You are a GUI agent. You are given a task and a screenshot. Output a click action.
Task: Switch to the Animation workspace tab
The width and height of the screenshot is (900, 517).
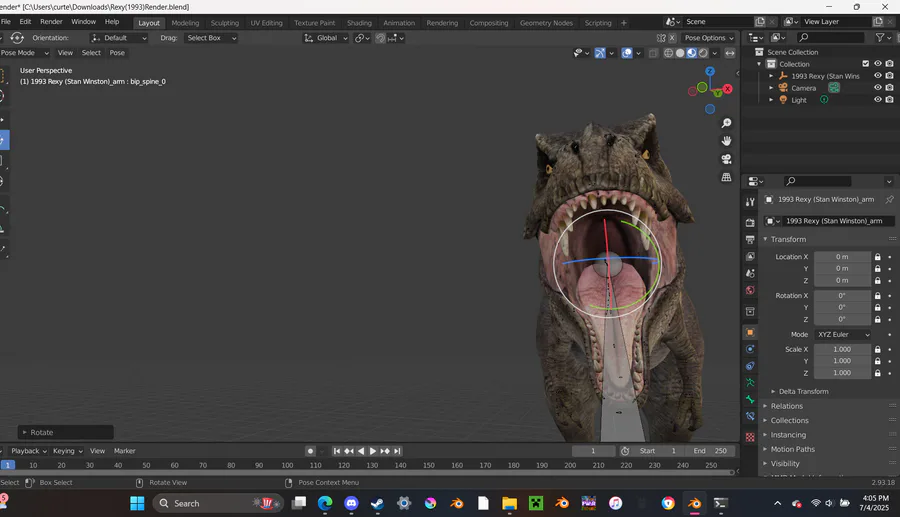(x=399, y=23)
